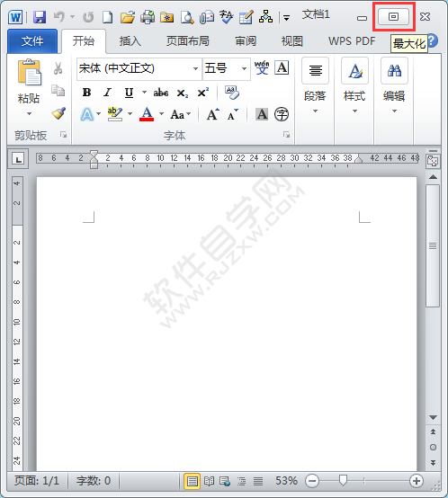Select the Format Painter brush
The image size is (448, 498).
pyautogui.click(x=58, y=113)
